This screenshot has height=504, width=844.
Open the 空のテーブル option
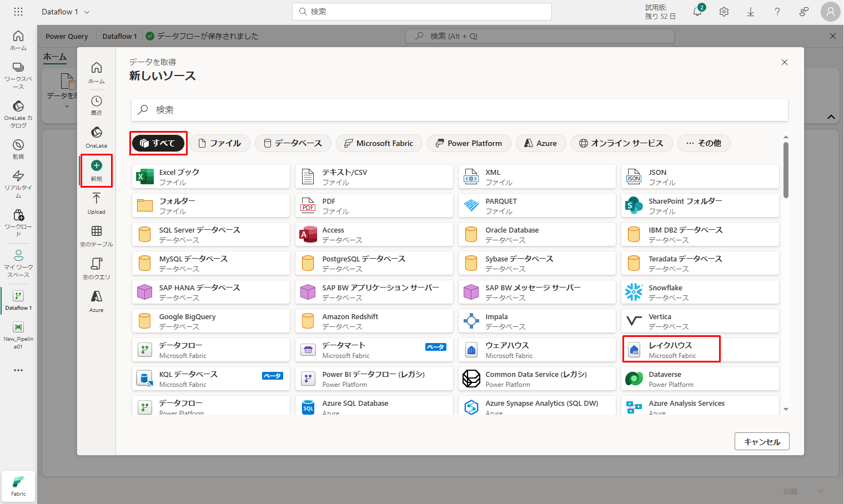point(97,236)
